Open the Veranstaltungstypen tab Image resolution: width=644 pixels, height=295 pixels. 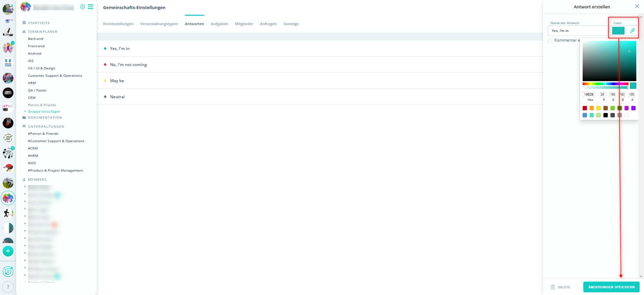pos(159,24)
